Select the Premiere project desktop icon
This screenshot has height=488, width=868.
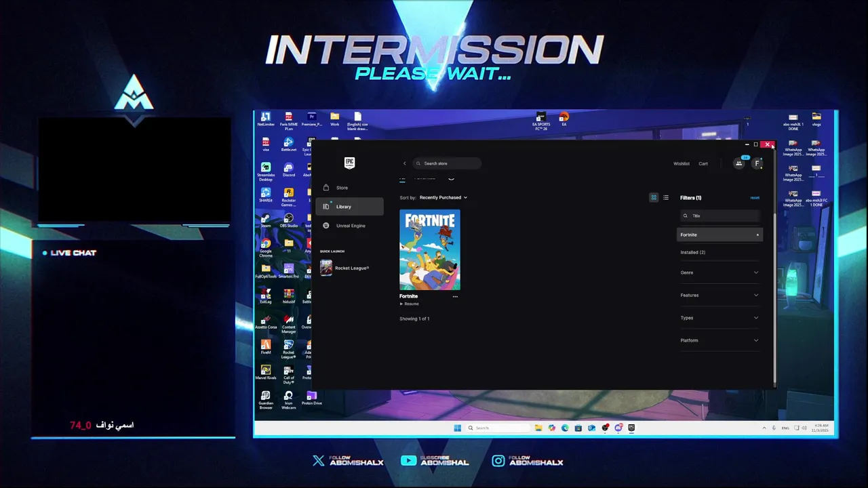(311, 120)
